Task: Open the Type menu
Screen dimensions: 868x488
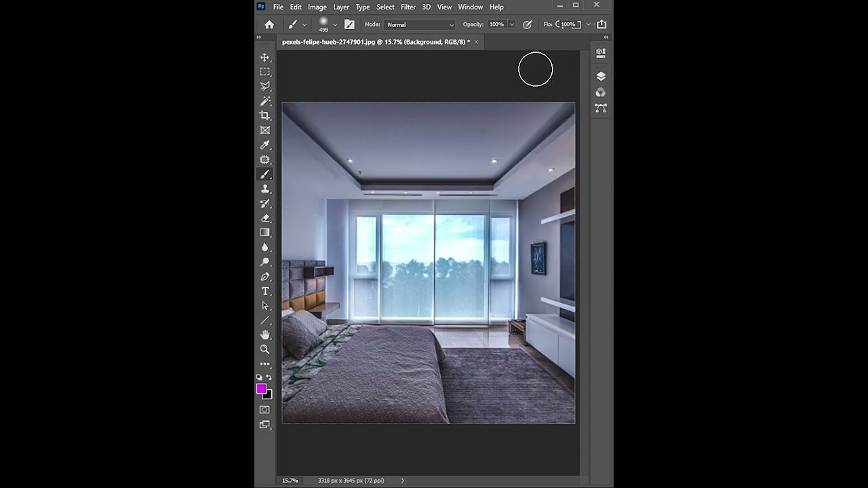Action: pos(363,7)
